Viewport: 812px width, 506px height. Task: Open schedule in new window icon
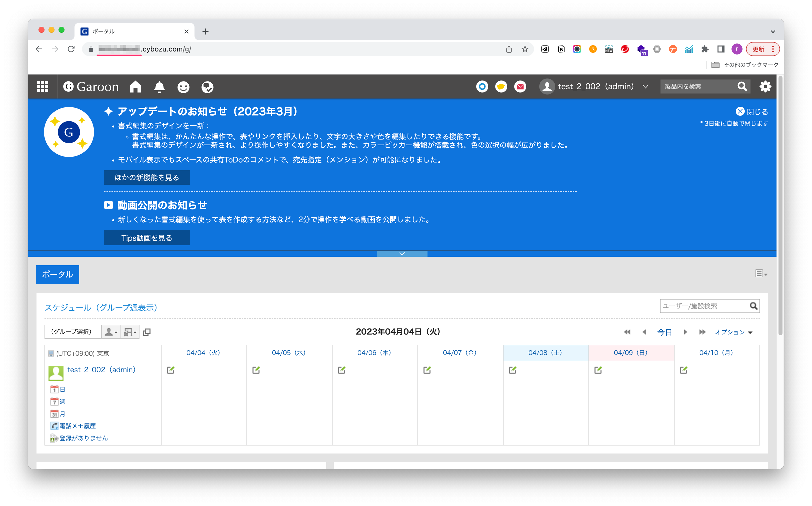pos(146,332)
